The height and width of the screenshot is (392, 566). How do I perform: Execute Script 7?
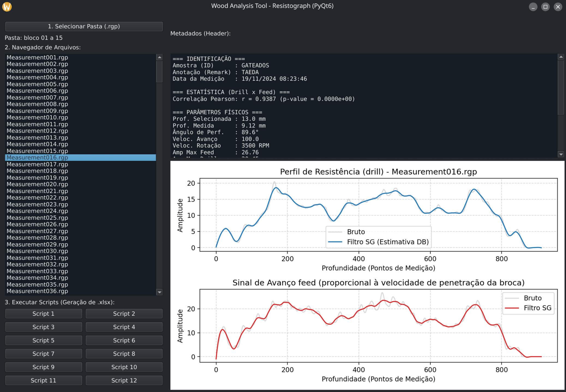click(43, 354)
